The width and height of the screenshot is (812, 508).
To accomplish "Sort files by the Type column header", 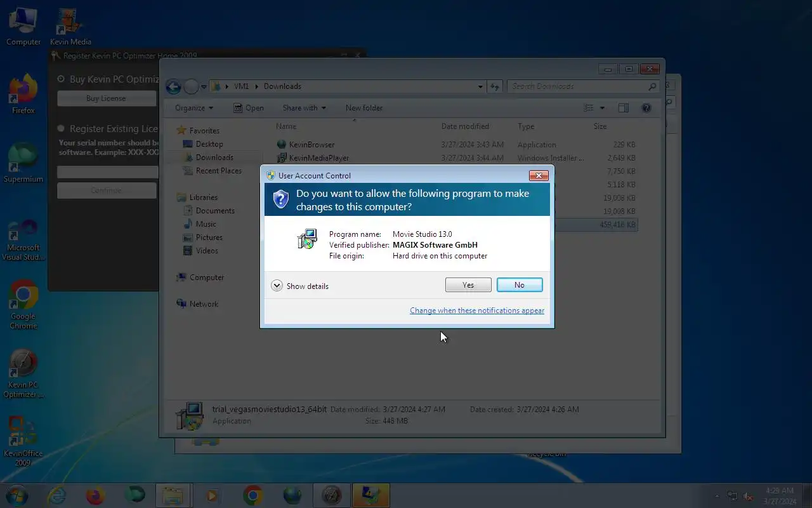I will 526,126.
